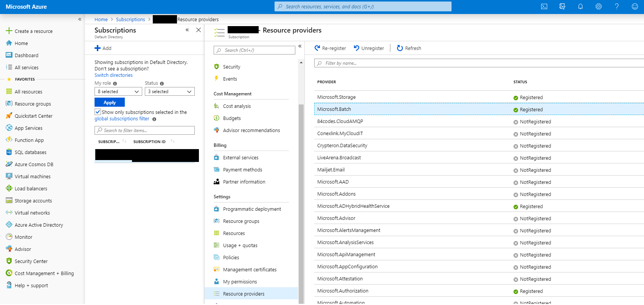Open Cloud Shell from the top bar
The image size is (644, 305).
(x=544, y=6)
